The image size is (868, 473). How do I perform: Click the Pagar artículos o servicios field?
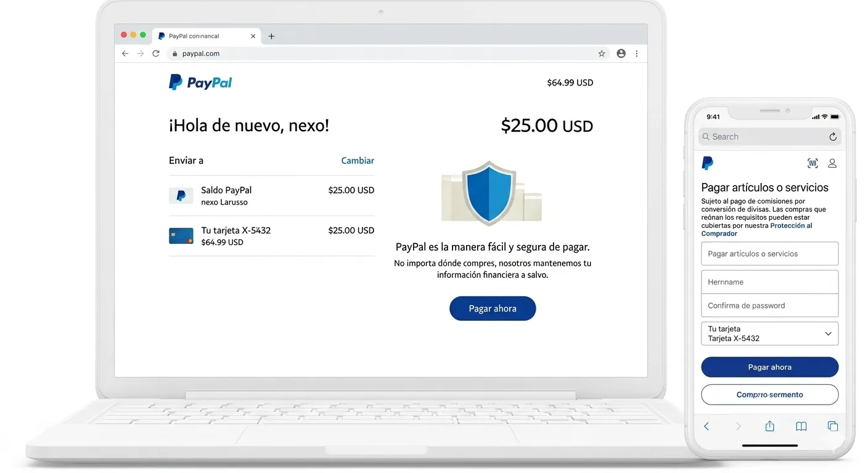coord(770,254)
